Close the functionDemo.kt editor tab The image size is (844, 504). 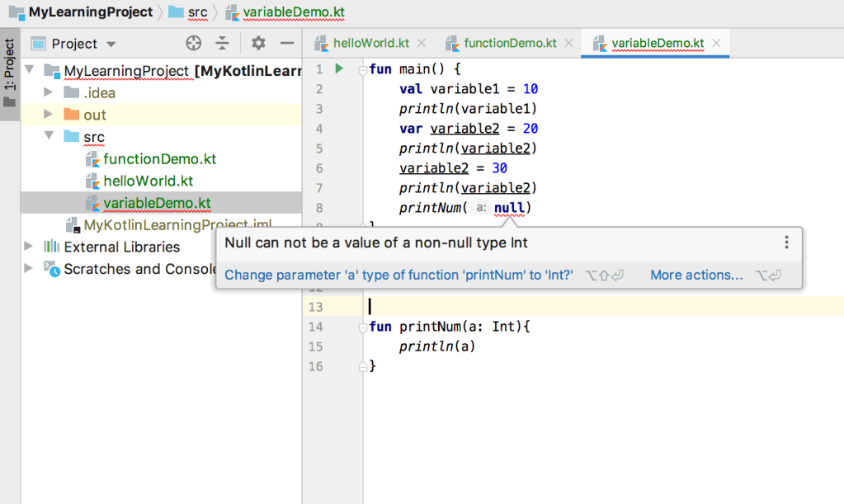coord(568,44)
